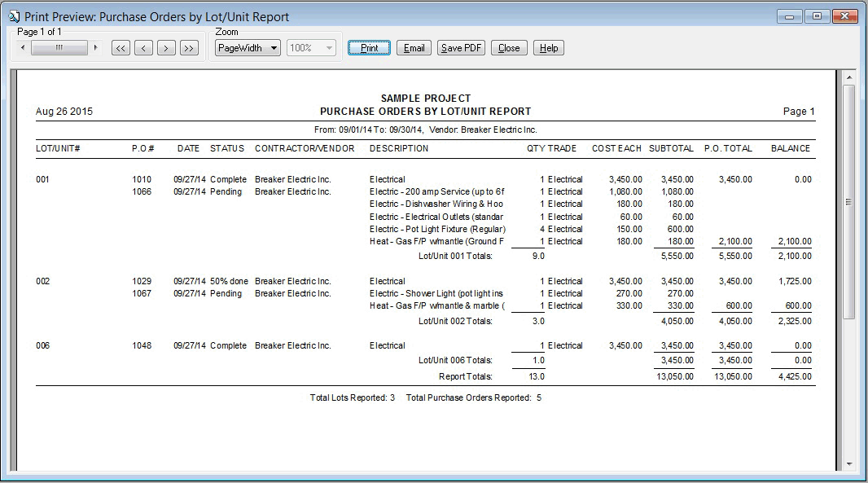The width and height of the screenshot is (868, 483).
Task: Go to last page button
Action: (x=189, y=48)
